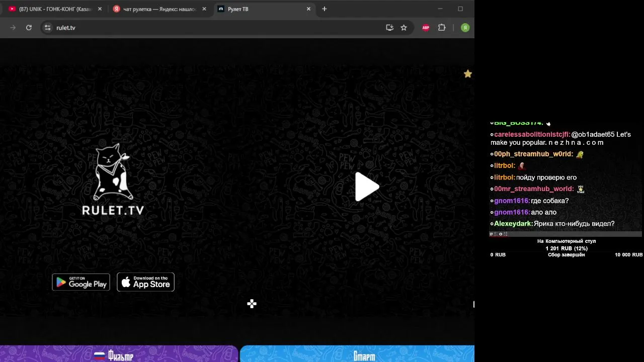
Task: Click the blue Старт button
Action: point(357,354)
